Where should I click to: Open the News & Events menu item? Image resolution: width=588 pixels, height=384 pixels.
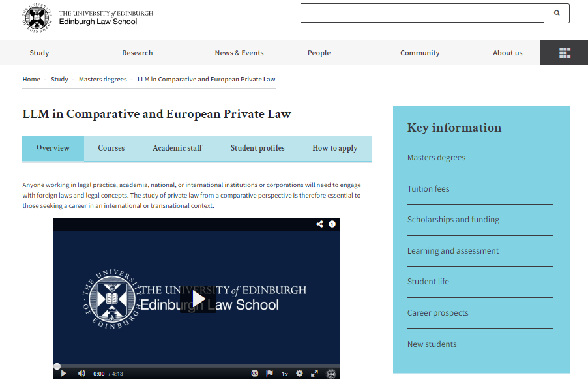pyautogui.click(x=239, y=53)
